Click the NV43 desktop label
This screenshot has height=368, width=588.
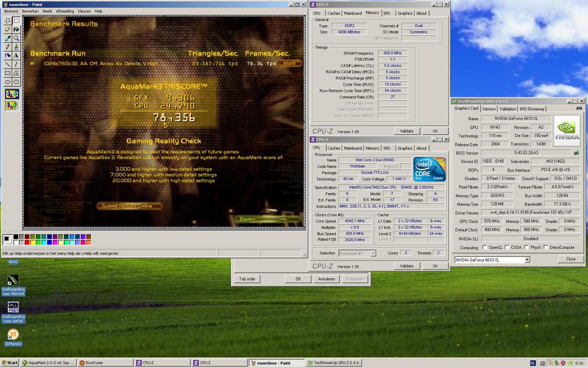[x=13, y=262]
